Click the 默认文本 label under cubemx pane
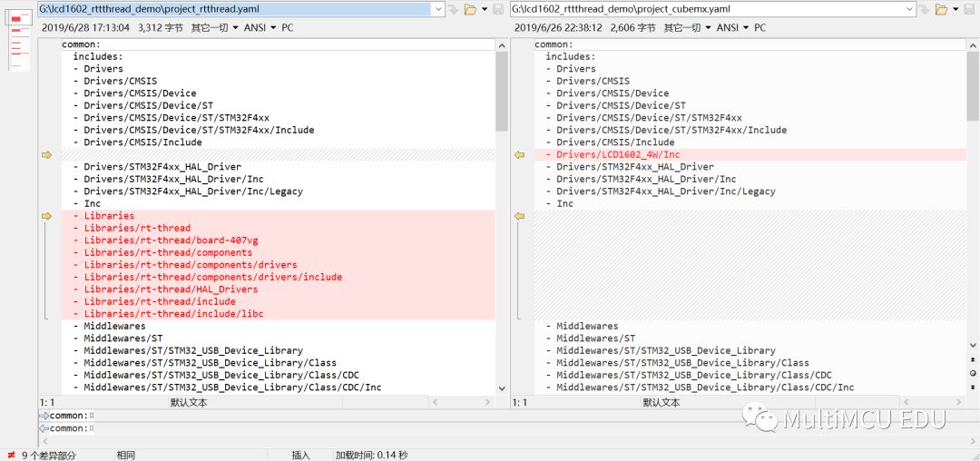The image size is (980, 461). click(661, 403)
